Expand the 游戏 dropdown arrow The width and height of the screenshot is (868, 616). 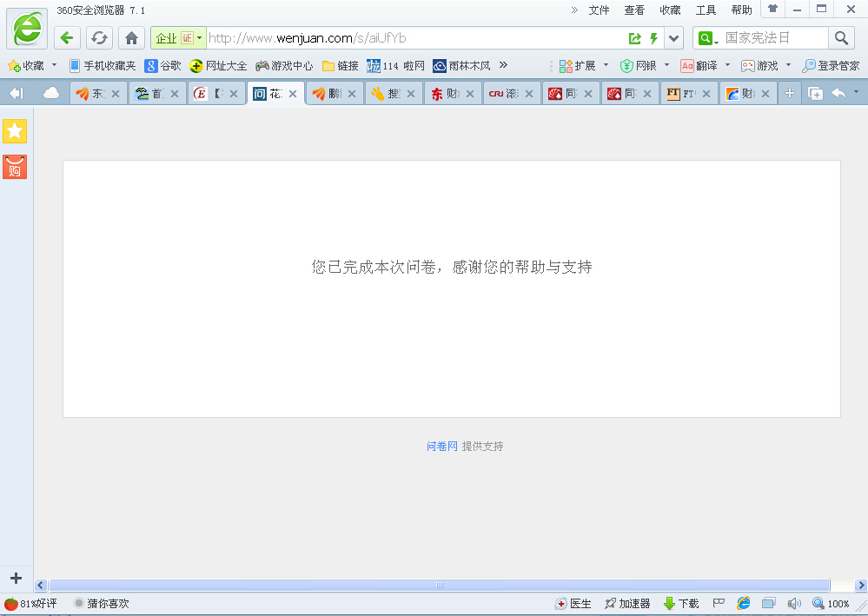pos(788,65)
